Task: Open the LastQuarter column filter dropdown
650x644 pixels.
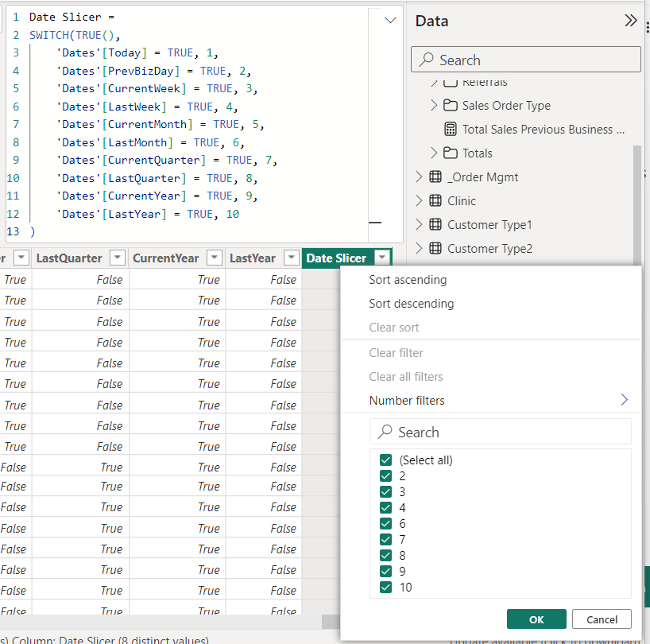Action: click(118, 258)
